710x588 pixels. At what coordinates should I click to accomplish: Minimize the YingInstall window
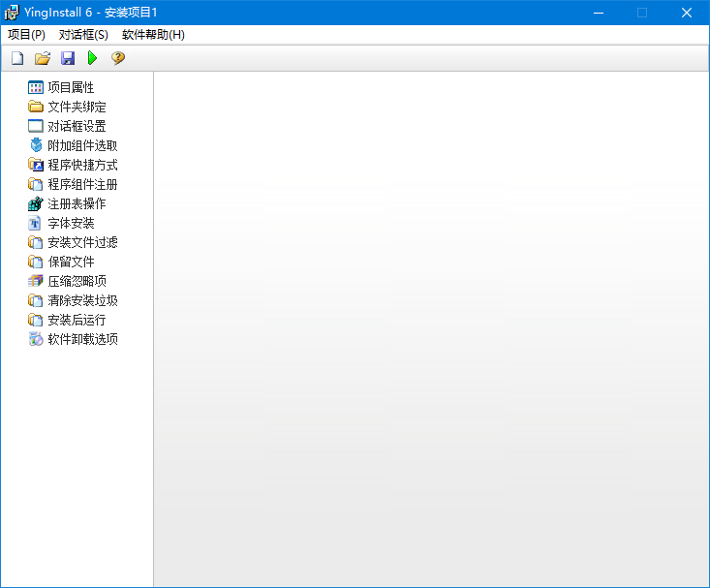(599, 13)
